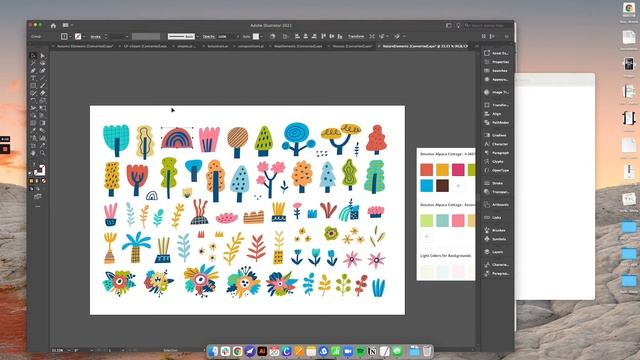Open the Character panel
The image size is (640, 360).
click(496, 144)
